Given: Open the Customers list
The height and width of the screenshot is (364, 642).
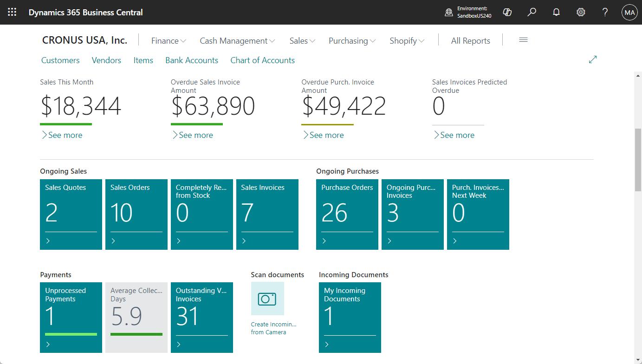Looking at the screenshot, I should tap(60, 60).
